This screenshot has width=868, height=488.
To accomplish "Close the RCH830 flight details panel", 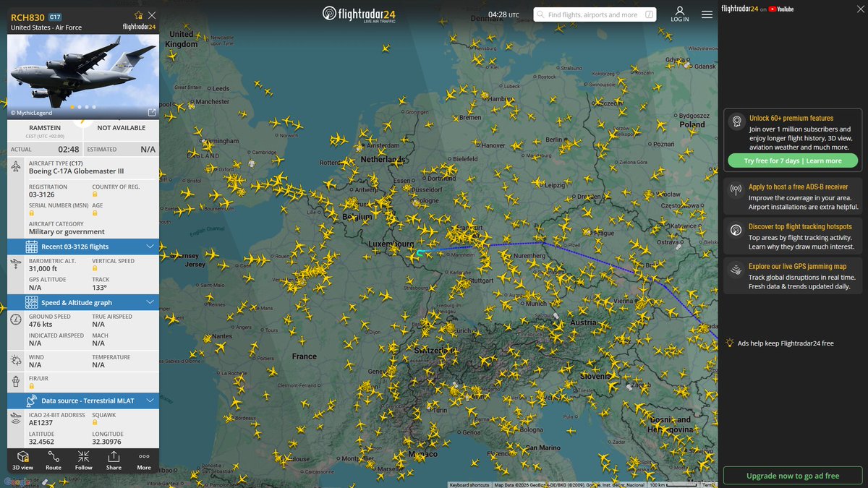I will (151, 15).
